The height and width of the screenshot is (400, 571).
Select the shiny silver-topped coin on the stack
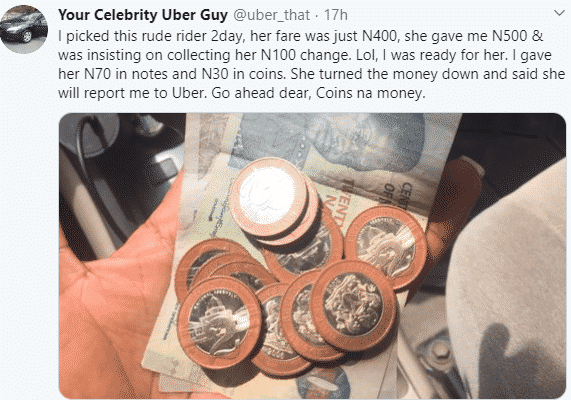268,197
